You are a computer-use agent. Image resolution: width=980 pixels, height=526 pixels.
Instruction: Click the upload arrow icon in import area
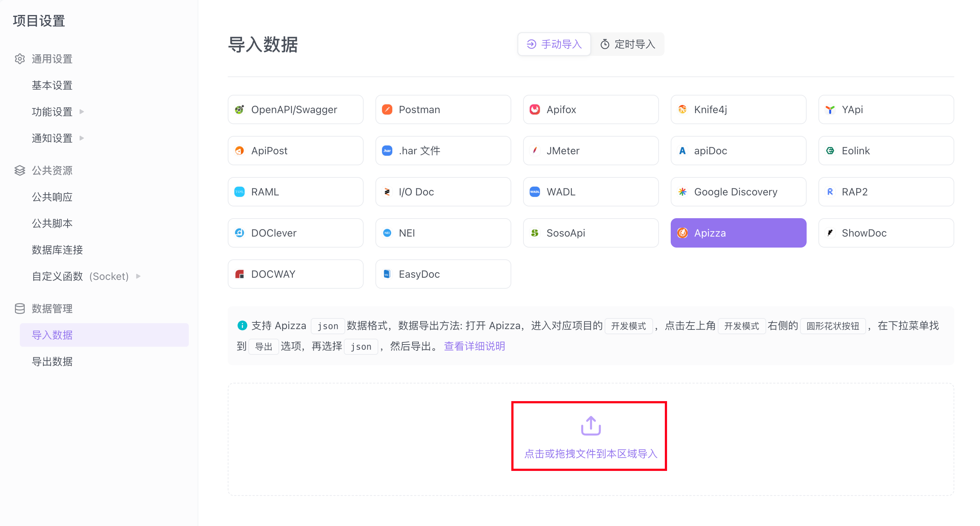pos(590,426)
